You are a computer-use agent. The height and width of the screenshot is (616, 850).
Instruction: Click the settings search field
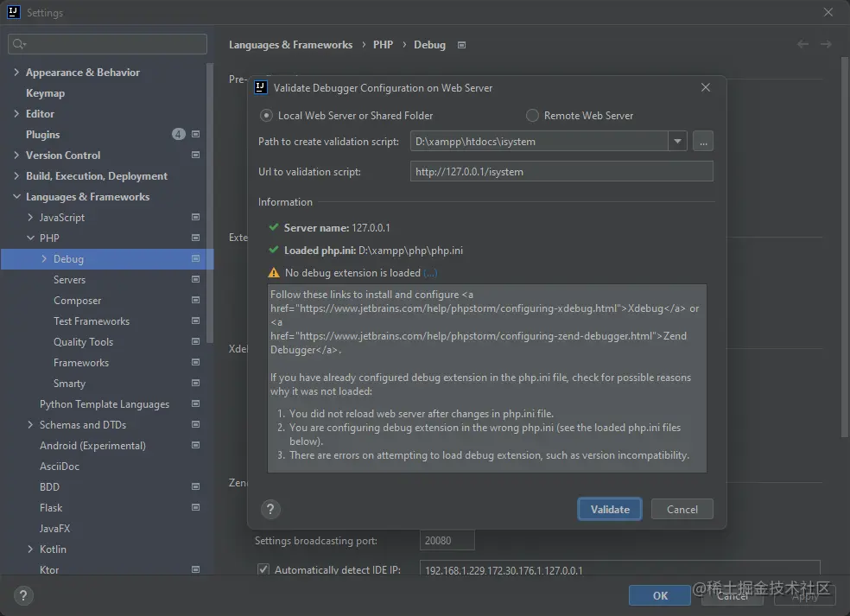pos(107,44)
